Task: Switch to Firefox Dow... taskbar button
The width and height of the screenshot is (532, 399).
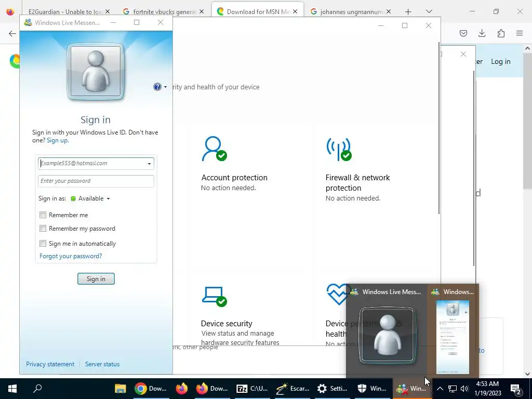Action: (212, 389)
